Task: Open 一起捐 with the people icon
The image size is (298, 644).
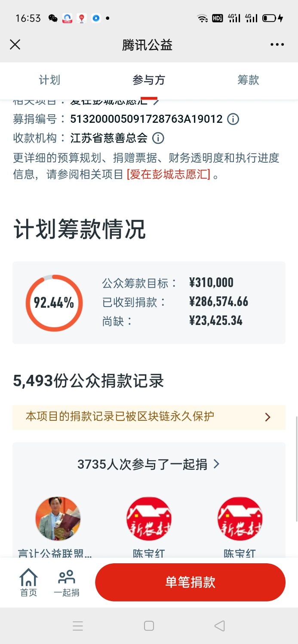Action: click(67, 582)
